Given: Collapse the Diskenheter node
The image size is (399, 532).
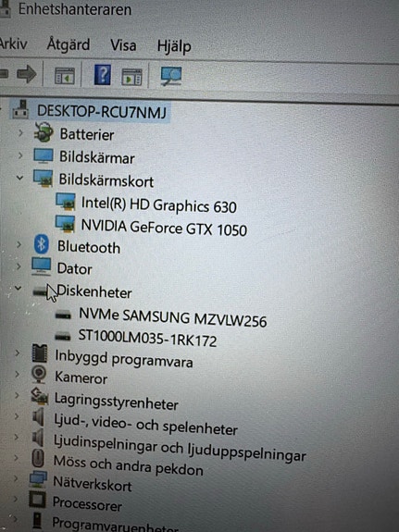Looking at the screenshot, I should [18, 289].
